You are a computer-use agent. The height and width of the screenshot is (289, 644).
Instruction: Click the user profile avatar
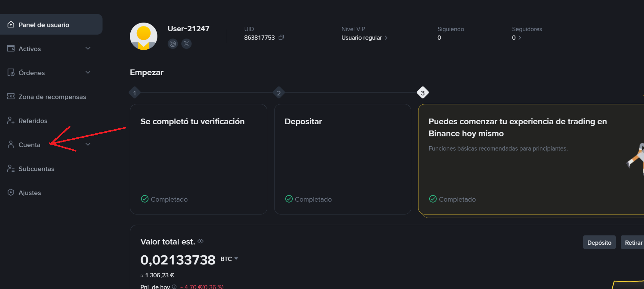[144, 36]
